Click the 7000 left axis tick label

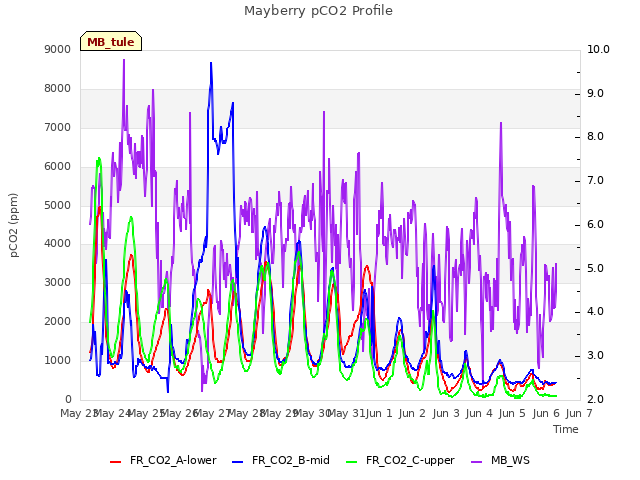pos(58,127)
